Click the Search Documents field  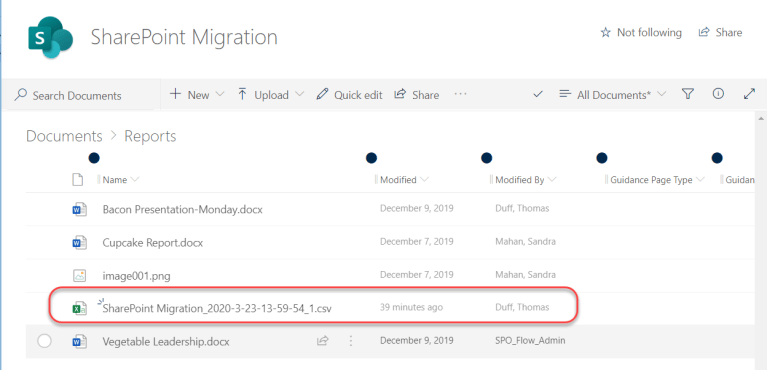(x=81, y=95)
